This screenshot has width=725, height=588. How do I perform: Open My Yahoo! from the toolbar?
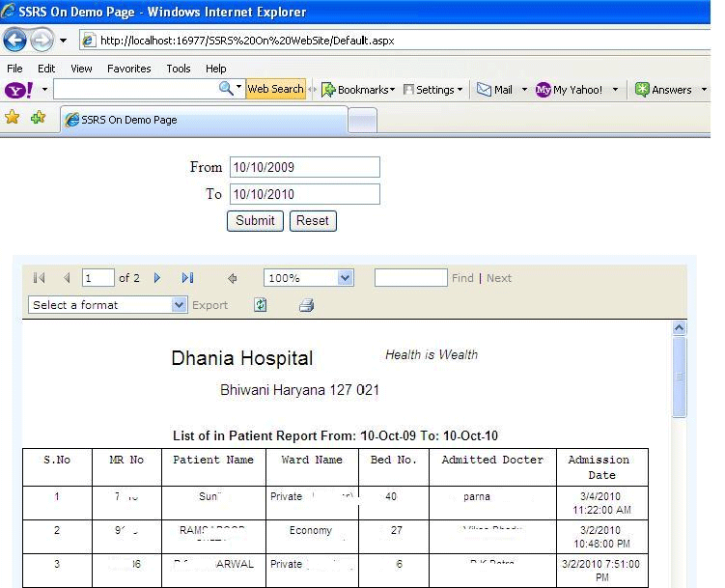569,90
